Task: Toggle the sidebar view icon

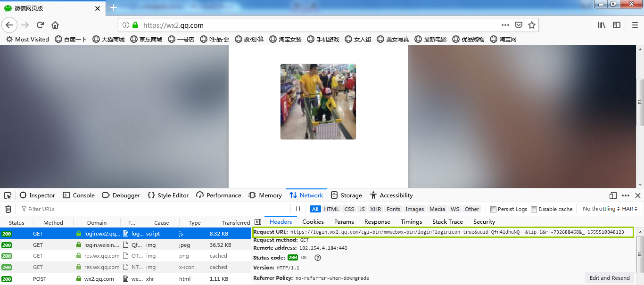Action: 617,25
